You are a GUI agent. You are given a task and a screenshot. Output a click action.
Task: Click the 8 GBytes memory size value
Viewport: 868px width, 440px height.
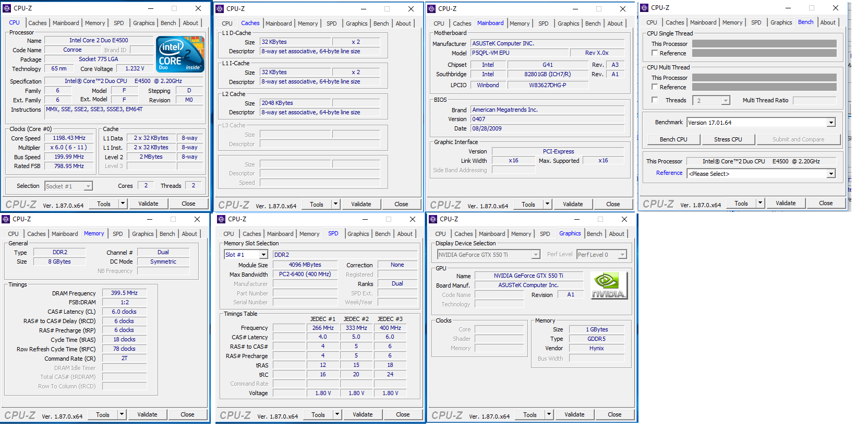(x=59, y=261)
